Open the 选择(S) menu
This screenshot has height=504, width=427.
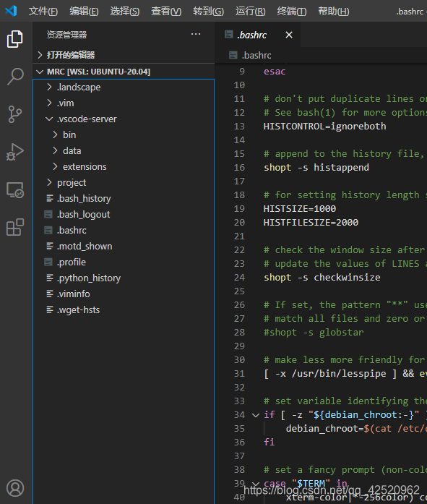[124, 12]
